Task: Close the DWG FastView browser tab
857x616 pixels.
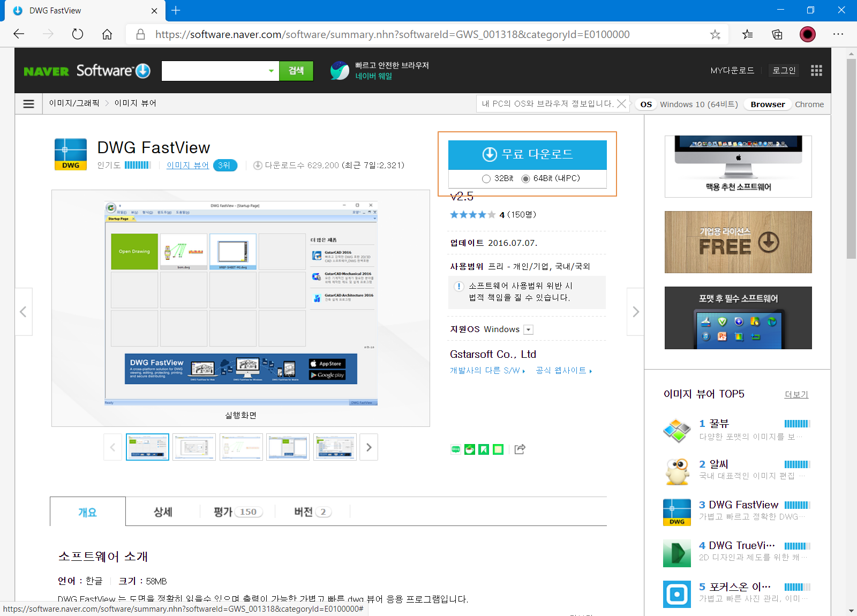Action: pos(154,11)
